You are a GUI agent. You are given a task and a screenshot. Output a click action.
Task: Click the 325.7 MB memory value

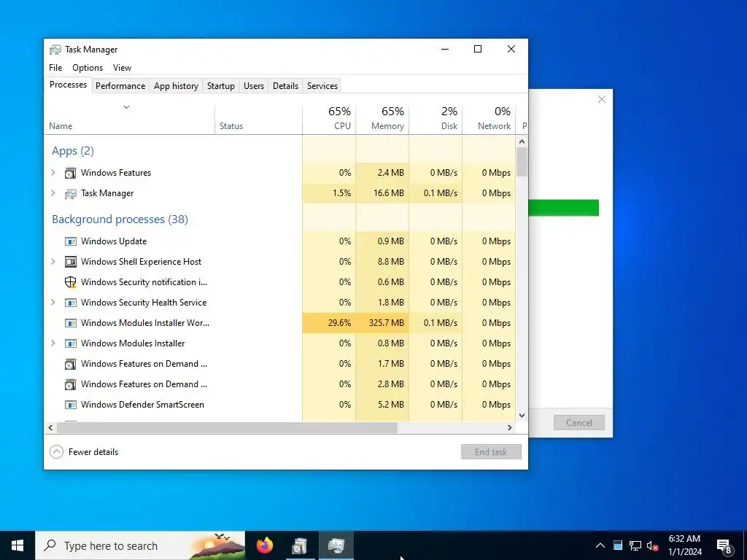point(387,323)
